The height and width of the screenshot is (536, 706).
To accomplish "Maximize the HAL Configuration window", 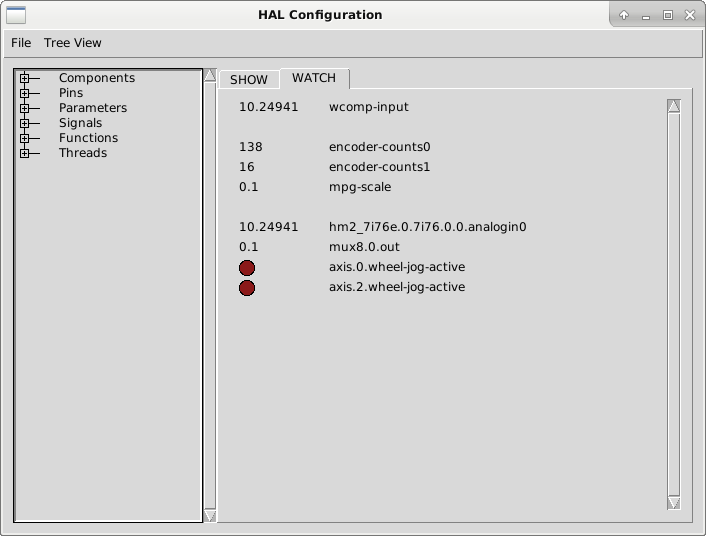I will pyautogui.click(x=668, y=15).
